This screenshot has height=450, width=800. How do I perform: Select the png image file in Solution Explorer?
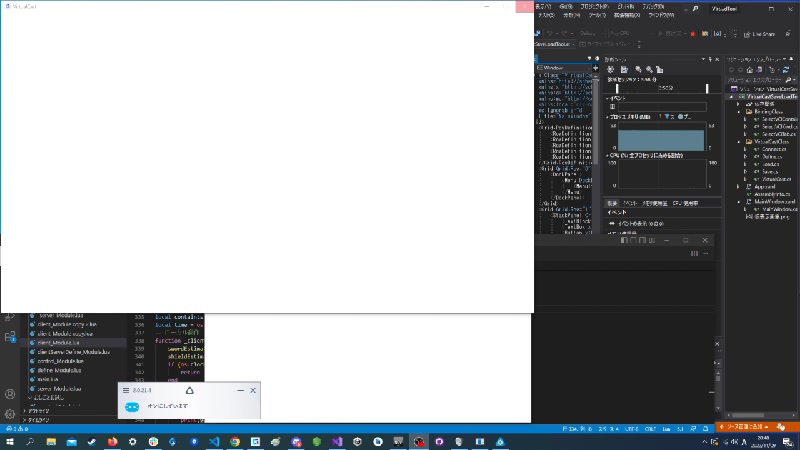771,217
